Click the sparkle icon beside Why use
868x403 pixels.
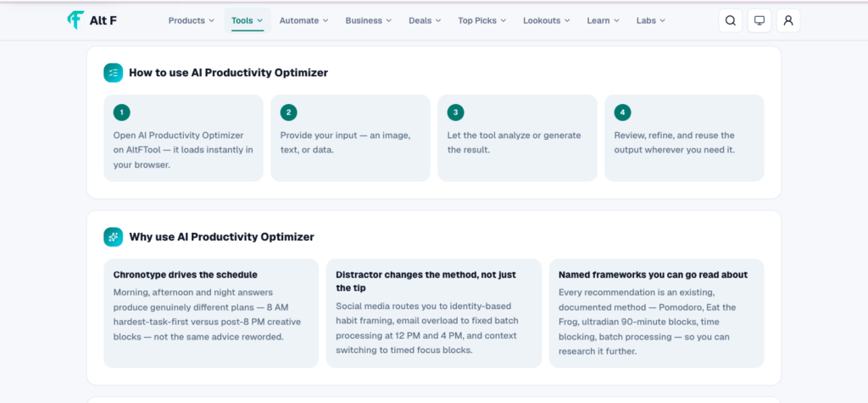pos(113,237)
